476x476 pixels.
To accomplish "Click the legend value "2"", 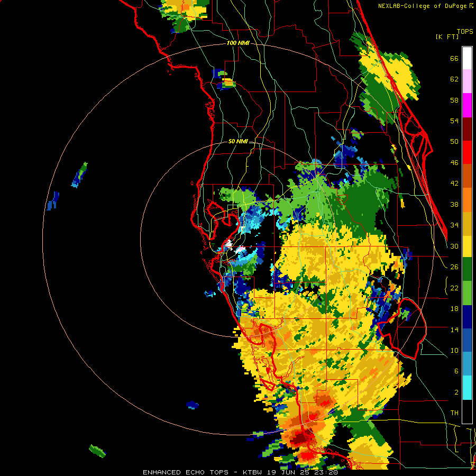I will click(x=456, y=392).
